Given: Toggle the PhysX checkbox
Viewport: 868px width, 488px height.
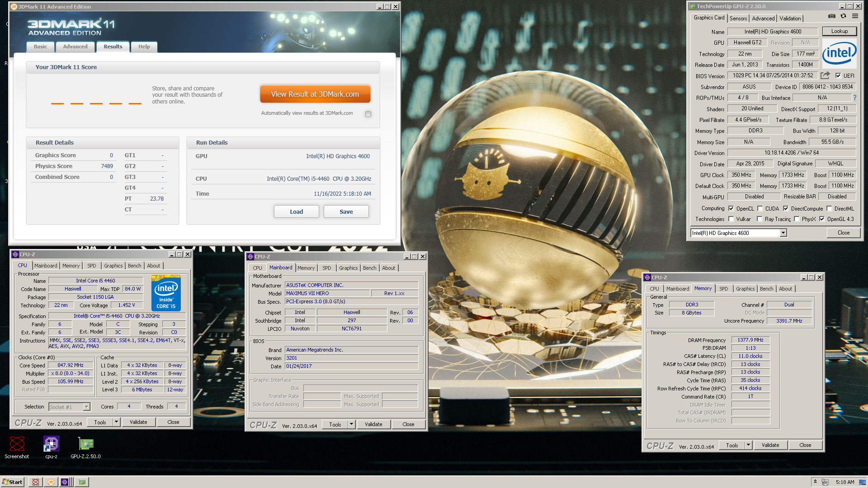Looking at the screenshot, I should click(797, 219).
